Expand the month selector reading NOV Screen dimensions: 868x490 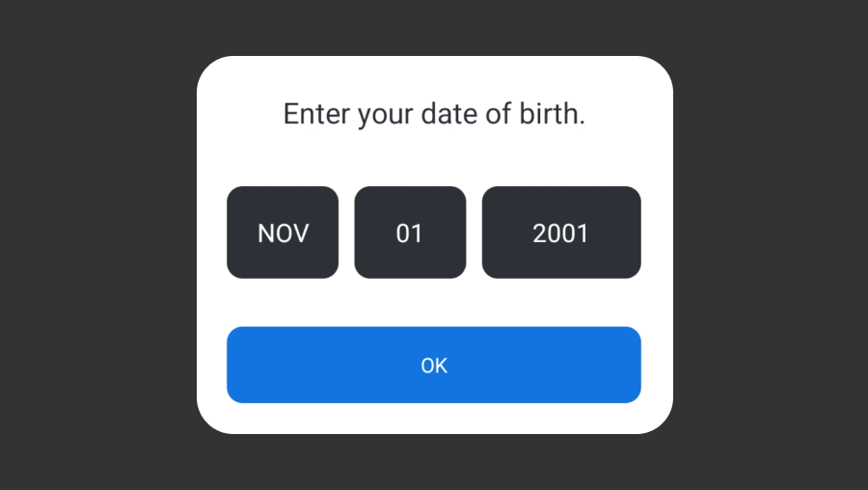point(283,232)
